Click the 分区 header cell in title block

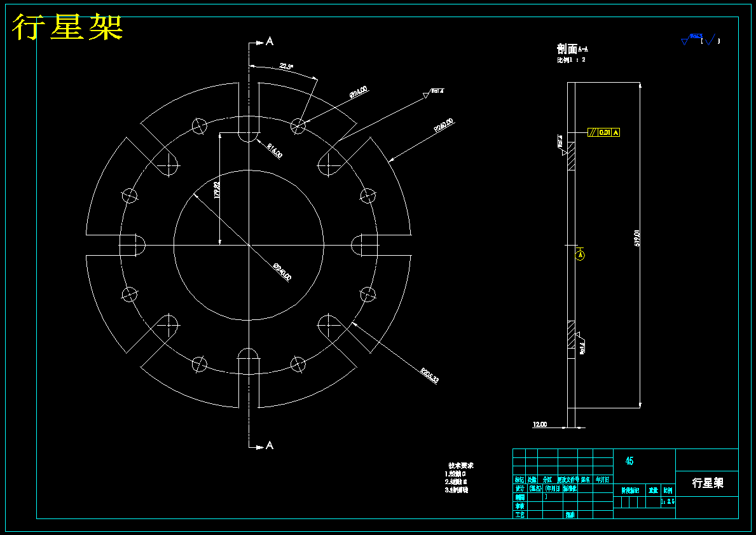pos(547,480)
